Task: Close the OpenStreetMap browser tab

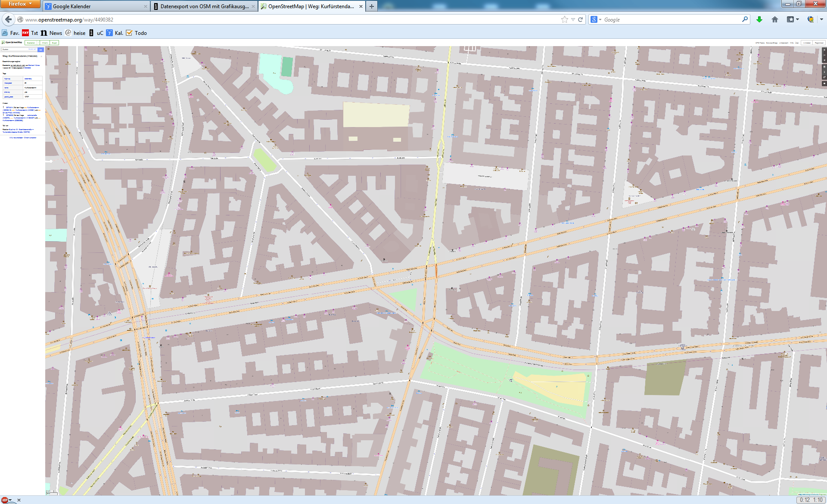Action: [x=361, y=6]
